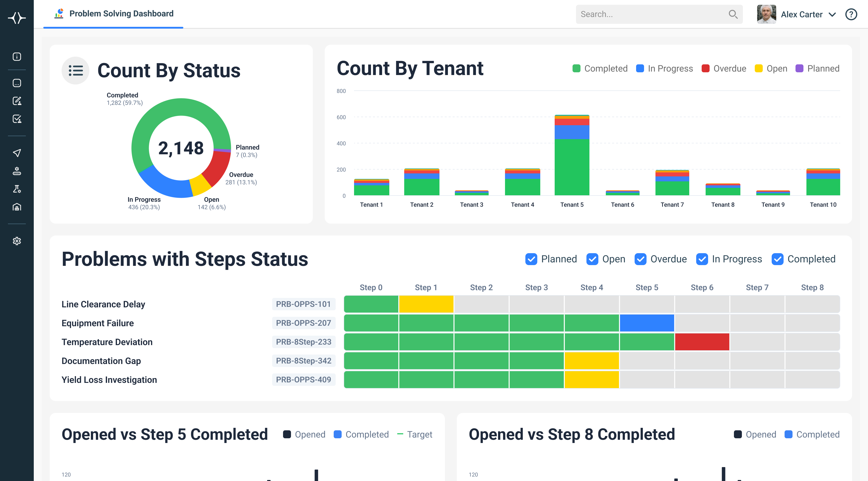Click the Tenant 5 stacked bar

pyautogui.click(x=572, y=155)
